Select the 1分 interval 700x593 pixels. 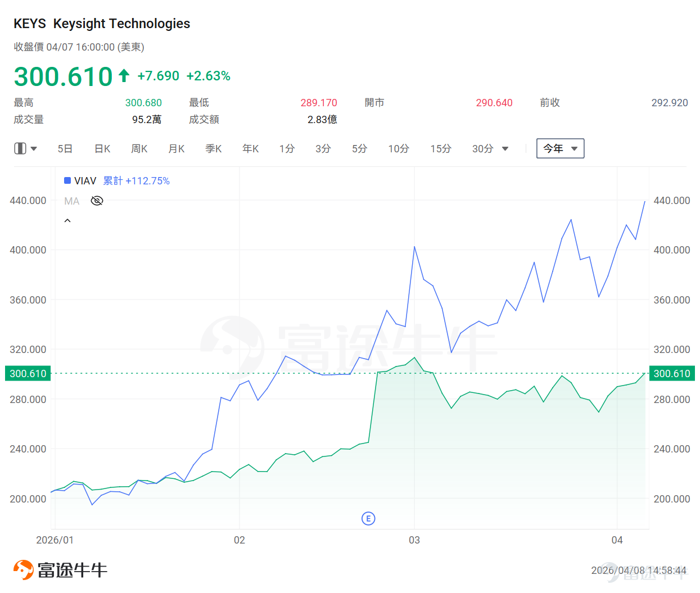(x=287, y=148)
